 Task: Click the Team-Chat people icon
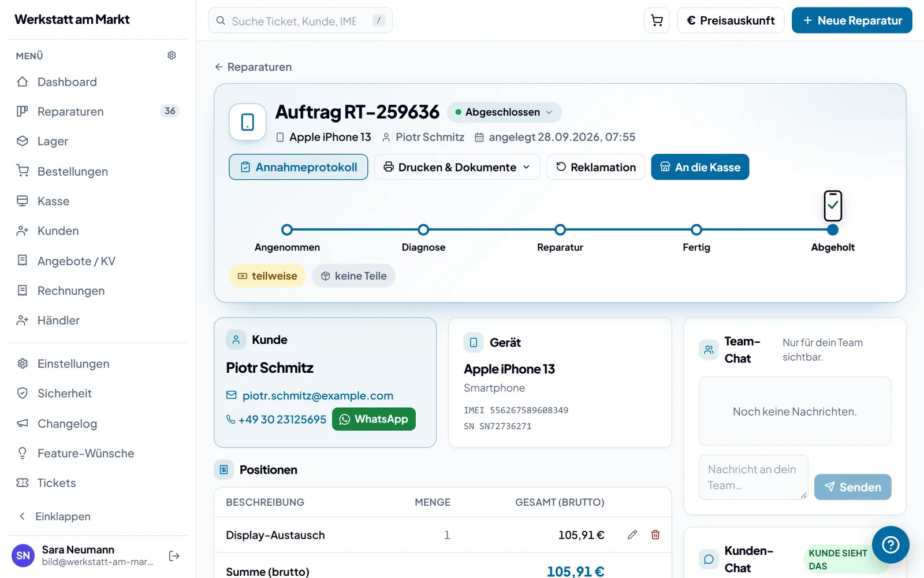pos(709,350)
